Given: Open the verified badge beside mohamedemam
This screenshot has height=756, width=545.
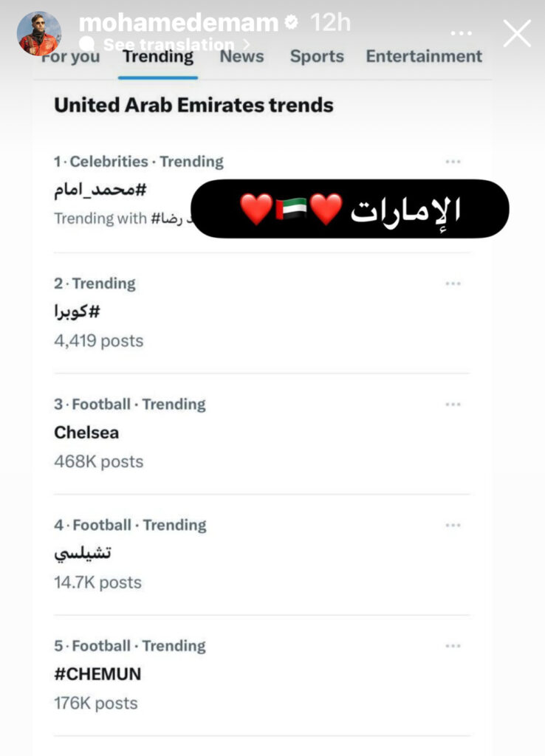Looking at the screenshot, I should click(x=291, y=23).
